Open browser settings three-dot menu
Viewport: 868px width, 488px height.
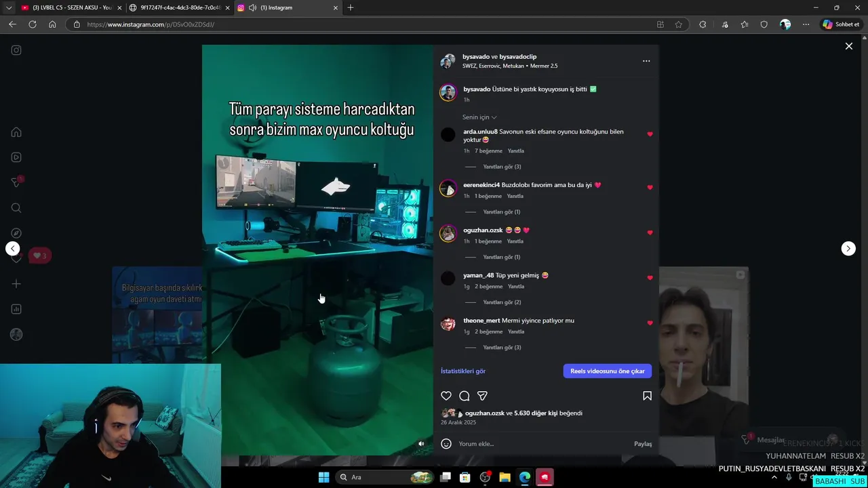coord(806,24)
